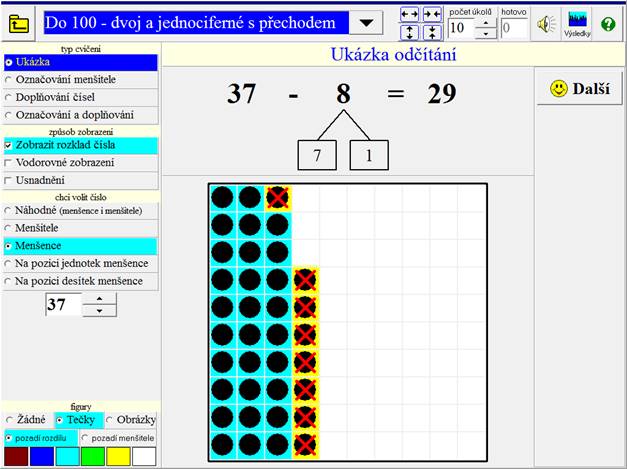Pick the yellow color swatch

click(118, 457)
